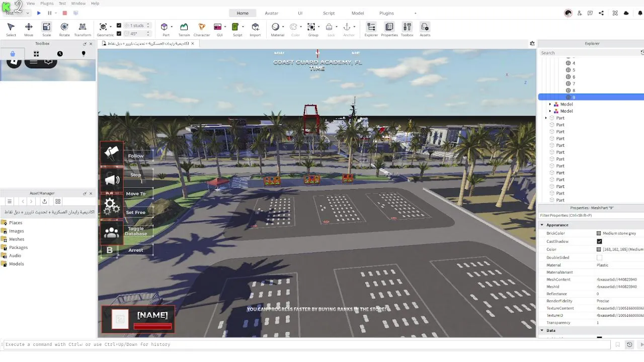Choose the Rotate tool

[64, 30]
